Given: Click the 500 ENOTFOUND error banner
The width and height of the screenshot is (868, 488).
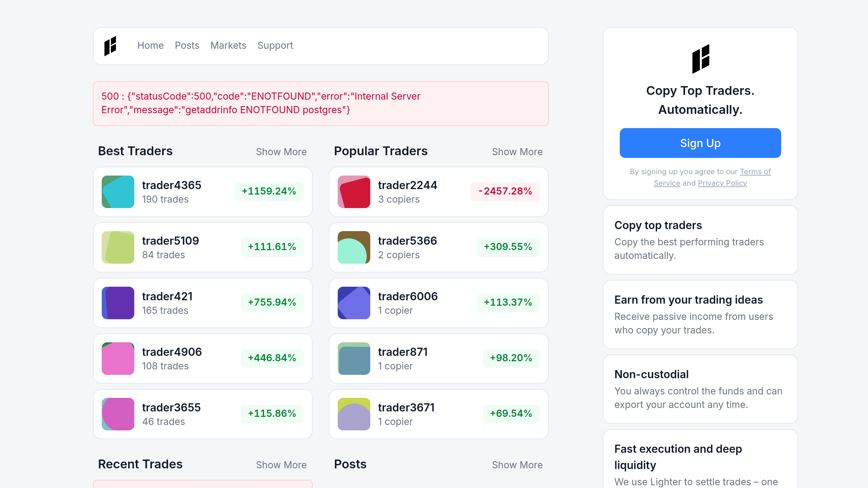Looking at the screenshot, I should coord(321,104).
